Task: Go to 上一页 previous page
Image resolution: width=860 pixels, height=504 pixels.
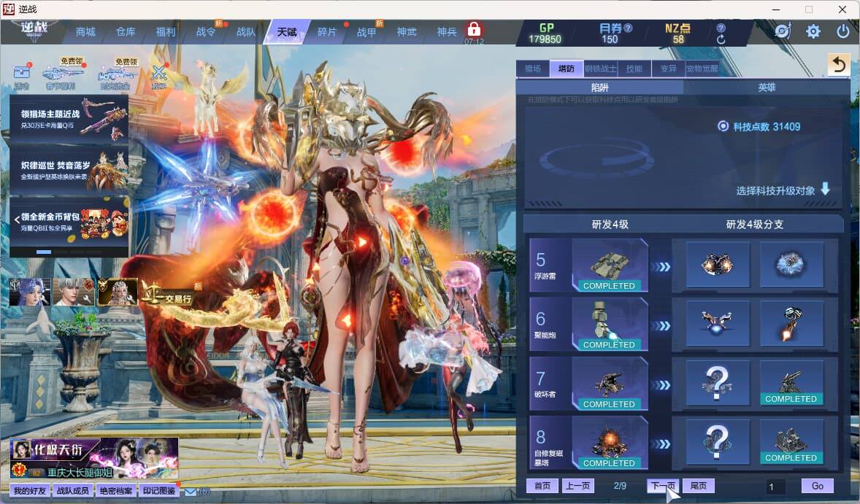Action: (x=578, y=486)
